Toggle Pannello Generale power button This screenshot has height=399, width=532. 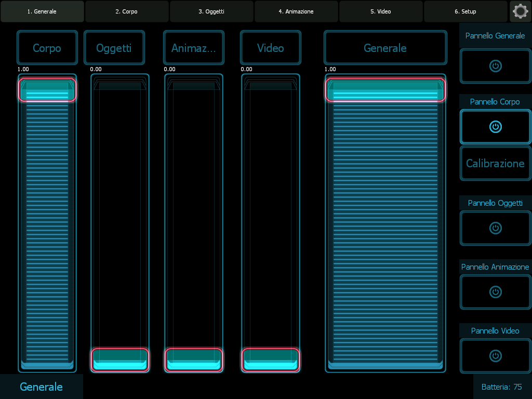coord(495,66)
